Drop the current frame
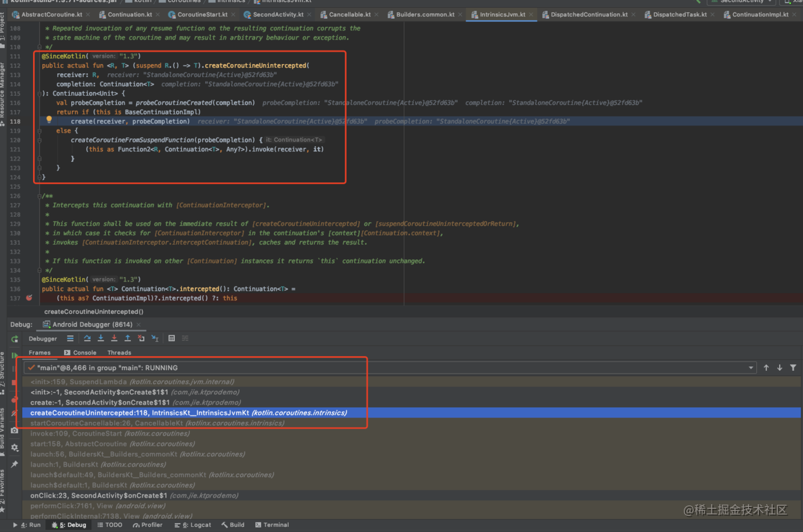 141,338
